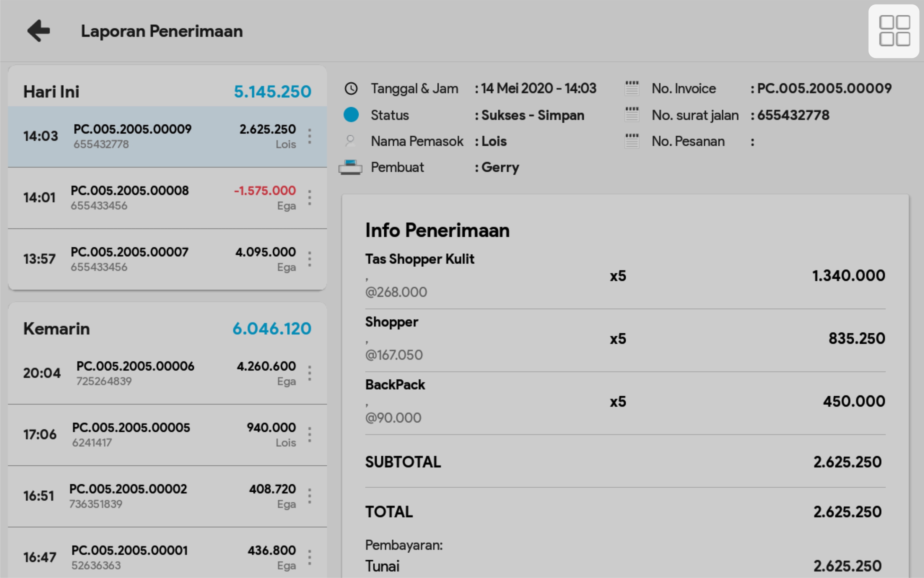
Task: Open three-dot menu for invoice PC.005.2005.00007
Action: coord(309,259)
